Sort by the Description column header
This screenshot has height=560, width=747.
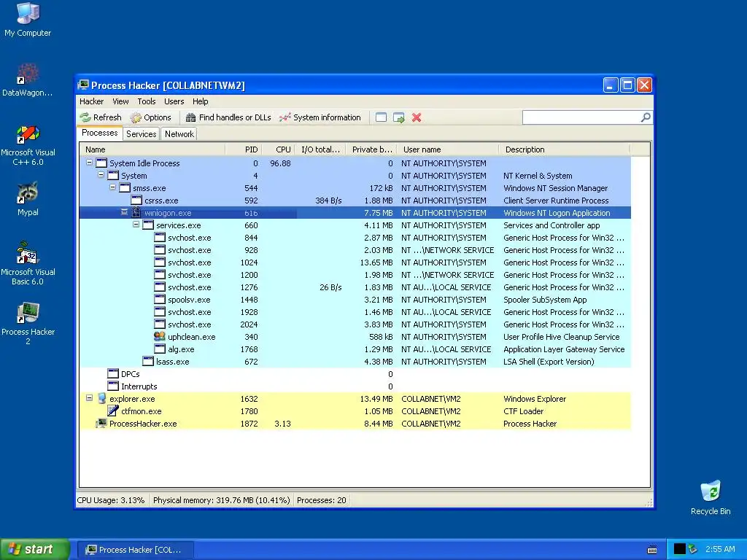tap(565, 149)
